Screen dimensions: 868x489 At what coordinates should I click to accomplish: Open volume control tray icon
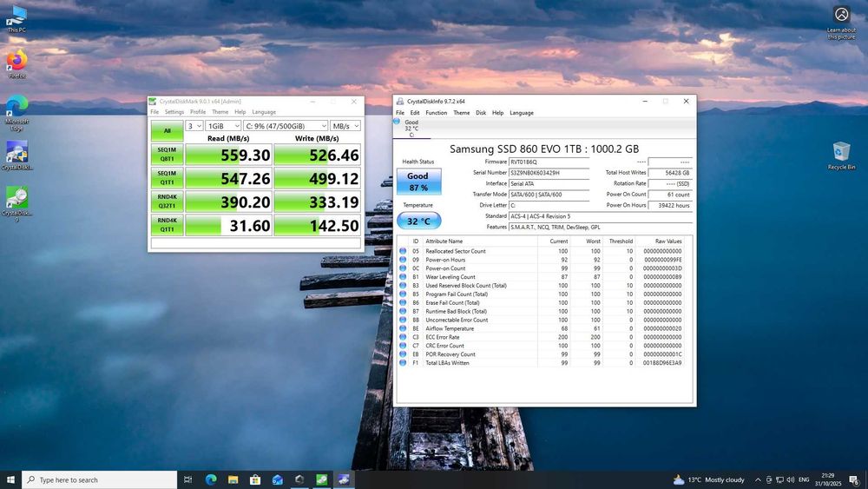[x=791, y=479]
